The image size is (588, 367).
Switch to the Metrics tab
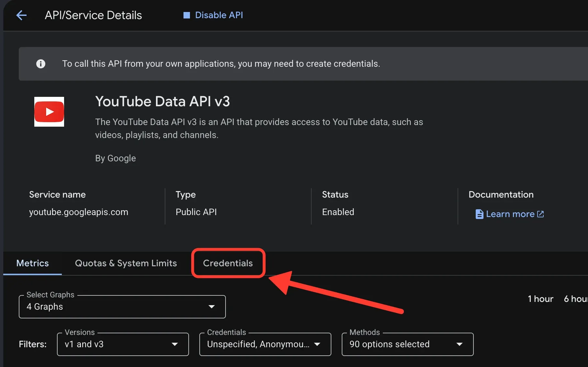(32, 263)
